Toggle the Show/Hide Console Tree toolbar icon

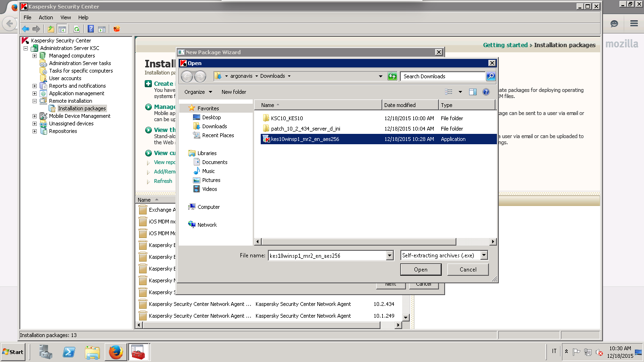62,29
